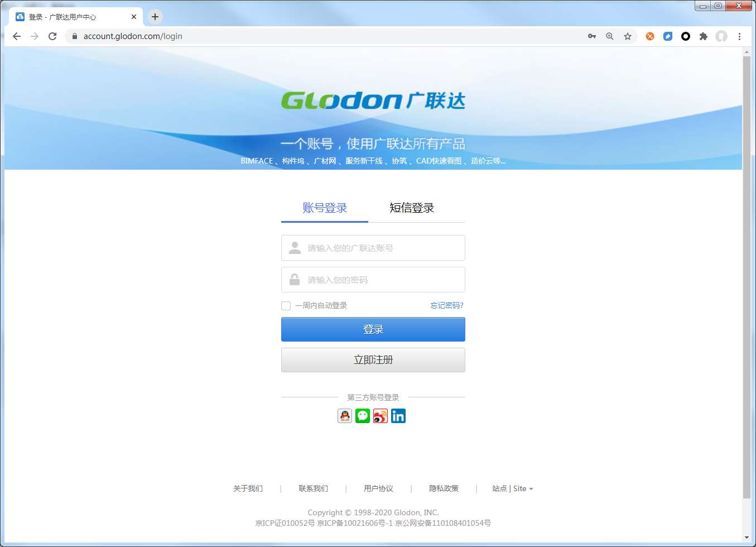Bookmark this page with the star icon
The image size is (756, 547).
coord(628,36)
